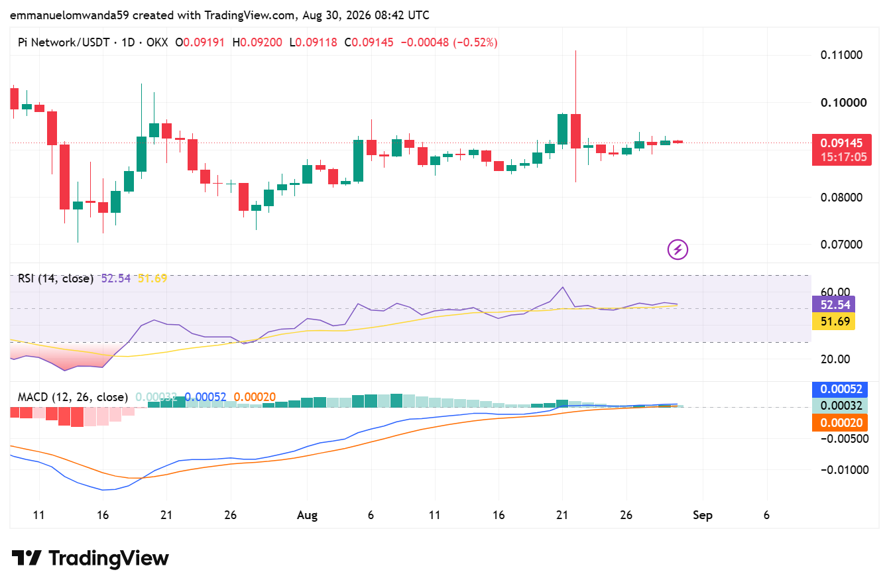Click the "Pi Network/USDT · 1D · OKX" symbol title
This screenshot has width=889, height=588.
point(93,42)
